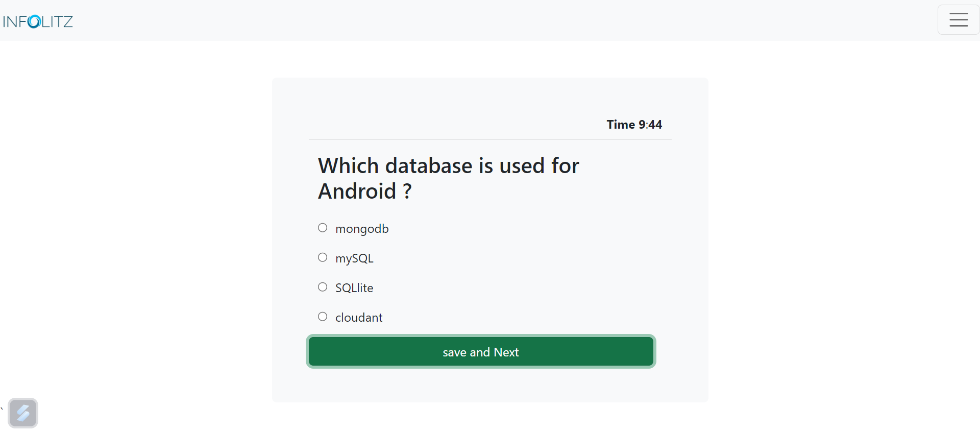
Task: Click the LITZ letters of the logo
Action: pos(57,21)
